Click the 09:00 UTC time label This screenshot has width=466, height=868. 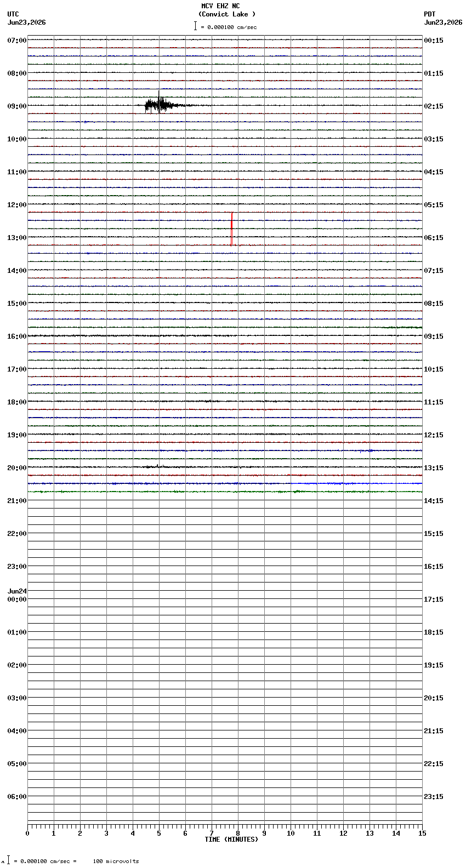click(16, 106)
